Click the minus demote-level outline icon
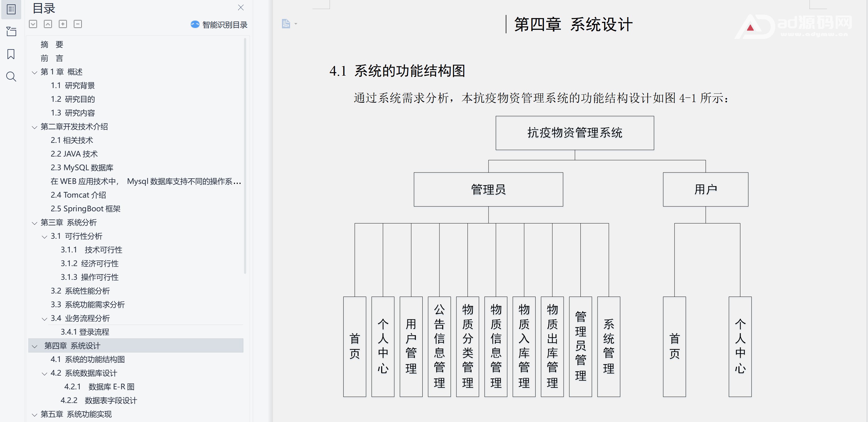868x422 pixels. pos(77,24)
